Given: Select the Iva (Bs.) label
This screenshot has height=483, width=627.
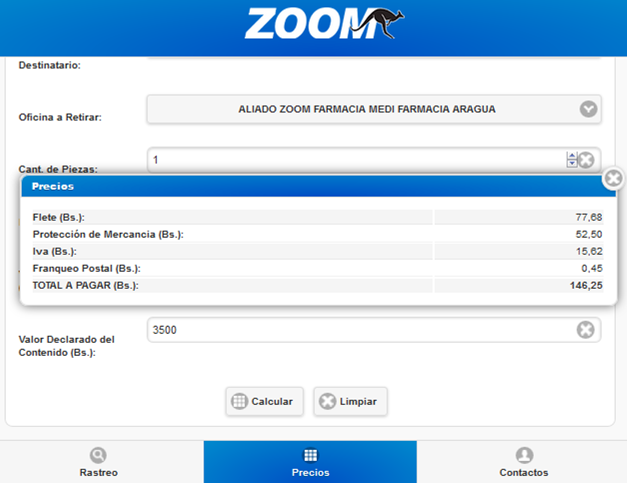Looking at the screenshot, I should [54, 251].
